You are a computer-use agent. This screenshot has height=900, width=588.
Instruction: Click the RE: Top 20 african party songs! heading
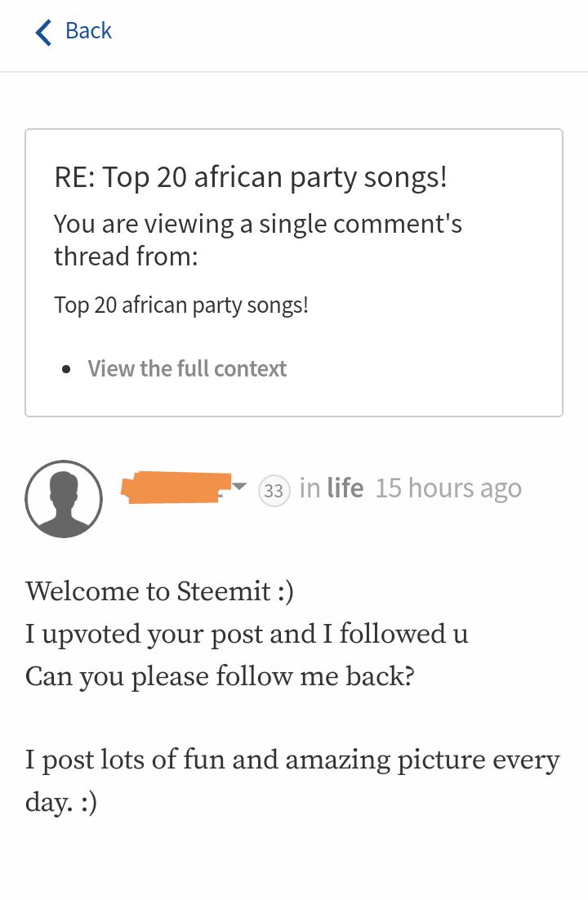(x=251, y=176)
